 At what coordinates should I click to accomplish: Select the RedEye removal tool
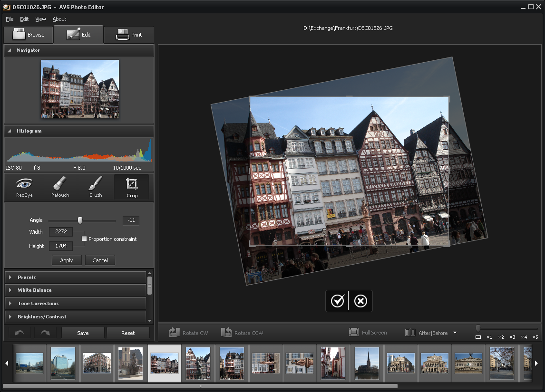tap(24, 187)
